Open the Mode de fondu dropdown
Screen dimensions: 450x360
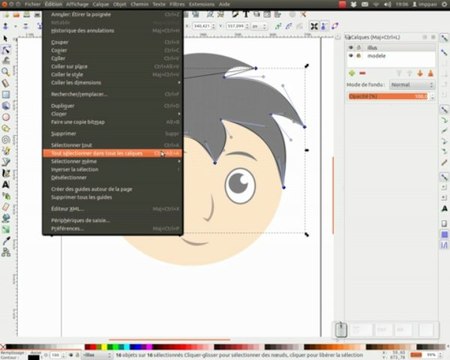[412, 85]
